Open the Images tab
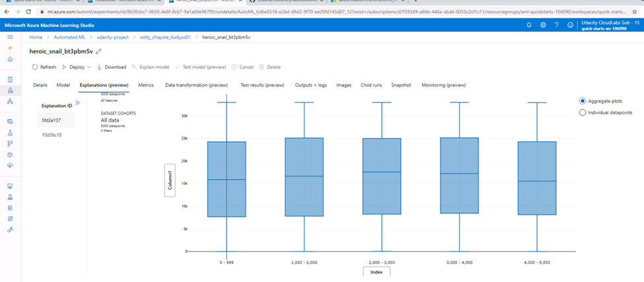Viewport: 644px width, 282px height. click(x=343, y=85)
